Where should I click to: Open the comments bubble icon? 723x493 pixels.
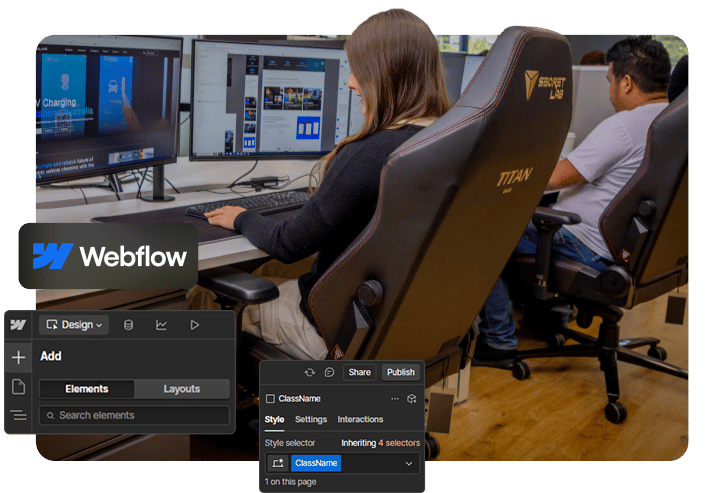329,372
